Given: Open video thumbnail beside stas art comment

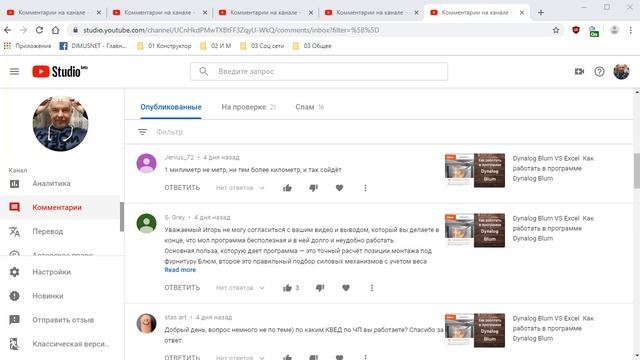Looking at the screenshot, I should tap(475, 330).
